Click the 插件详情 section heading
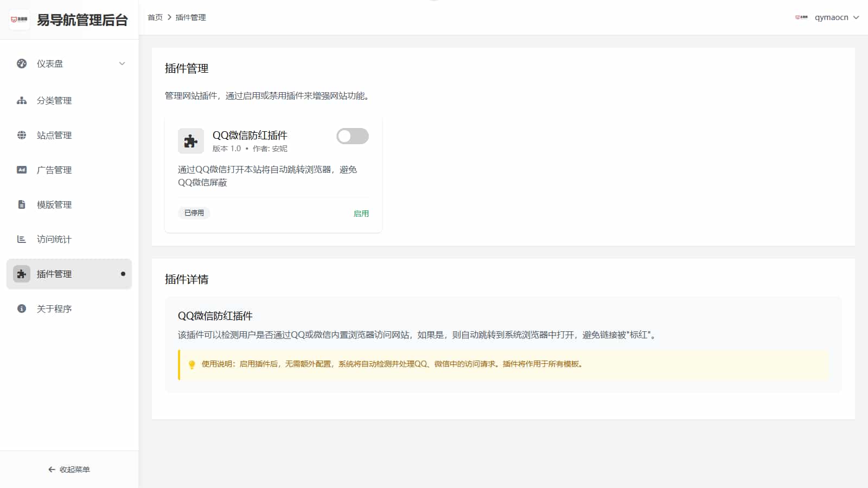Image resolution: width=868 pixels, height=488 pixels. (187, 279)
